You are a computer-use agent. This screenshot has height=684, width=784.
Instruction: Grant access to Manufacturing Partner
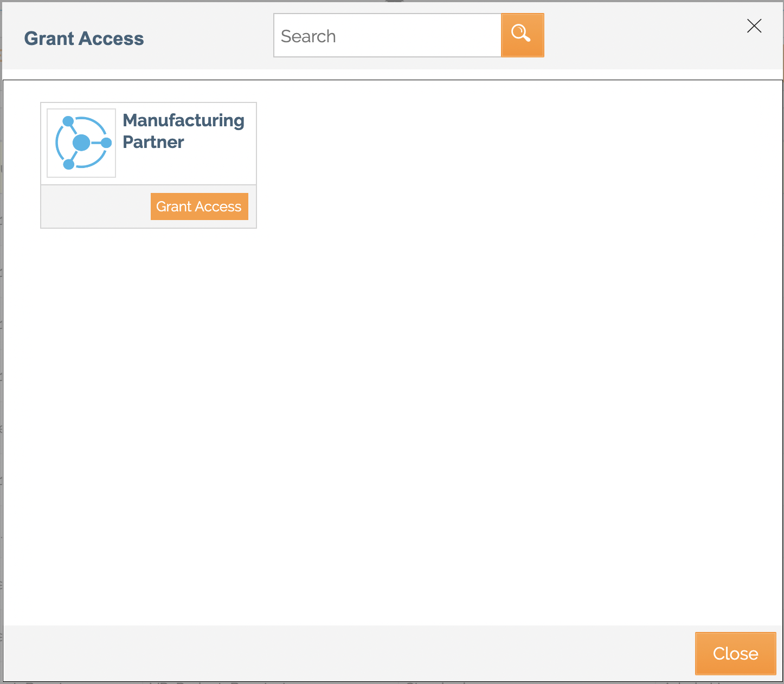click(x=199, y=207)
